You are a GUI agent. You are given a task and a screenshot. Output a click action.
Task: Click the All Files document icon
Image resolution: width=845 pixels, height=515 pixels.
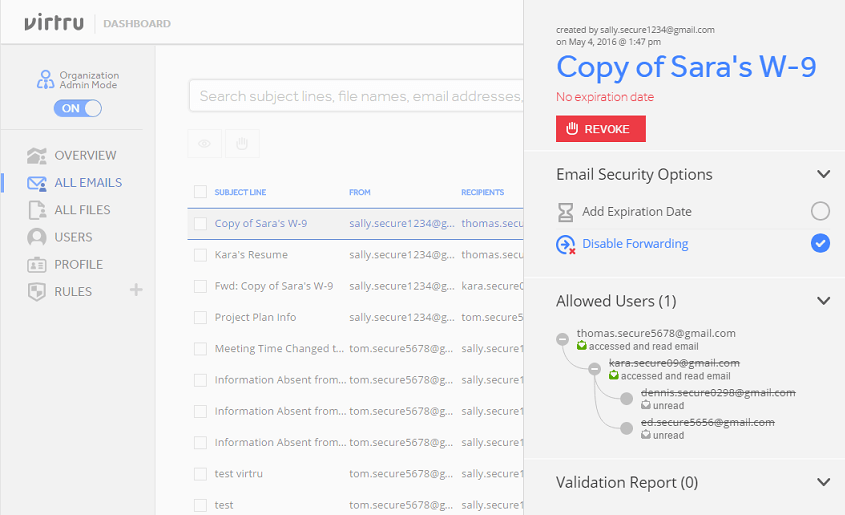point(37,210)
